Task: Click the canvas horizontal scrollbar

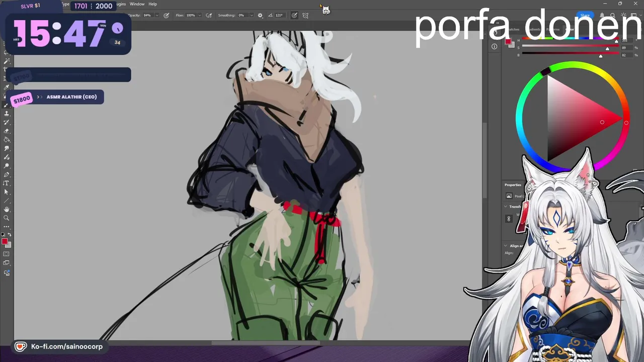Action: tap(265, 343)
